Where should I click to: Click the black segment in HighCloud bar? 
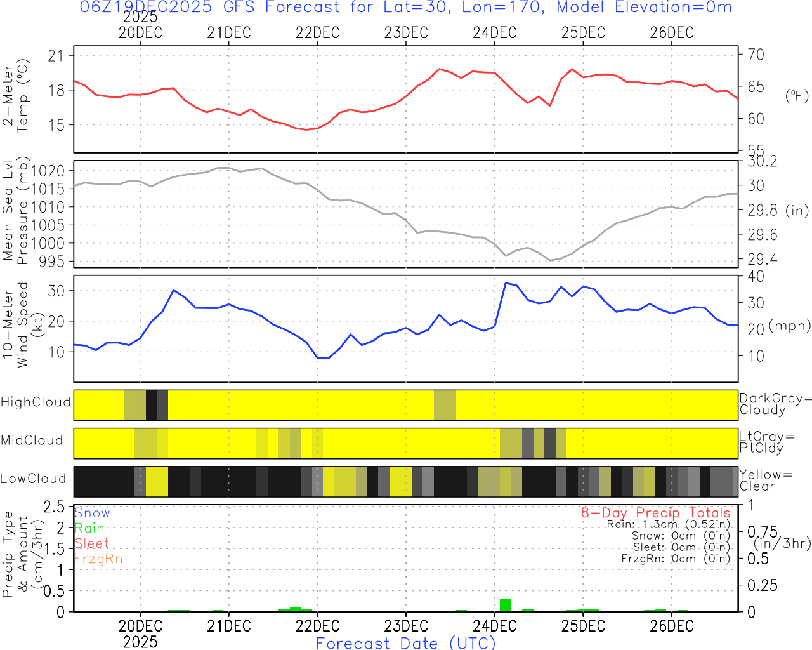tap(151, 405)
